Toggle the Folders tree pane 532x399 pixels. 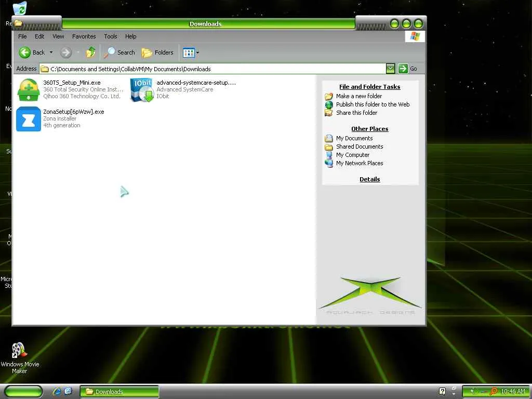tap(157, 52)
